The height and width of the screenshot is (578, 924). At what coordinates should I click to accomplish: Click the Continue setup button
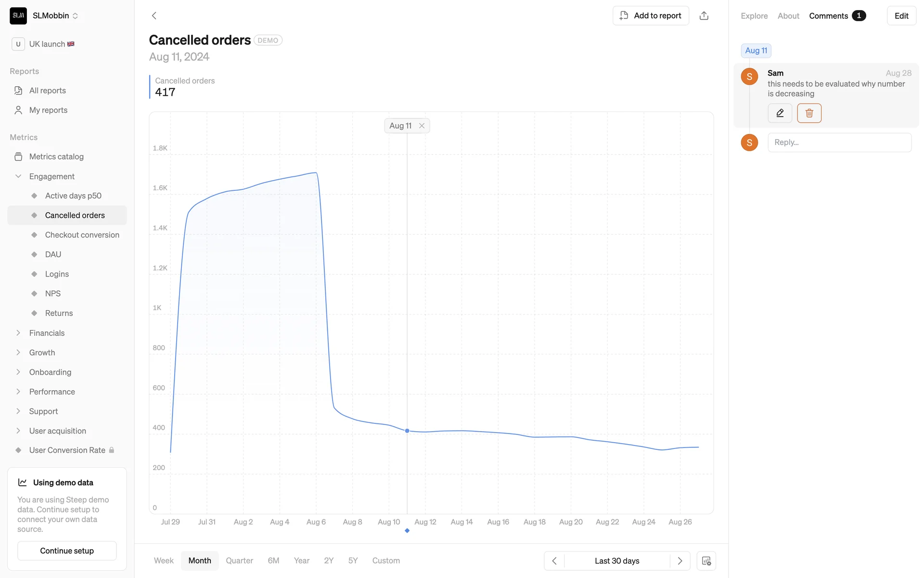[67, 551]
